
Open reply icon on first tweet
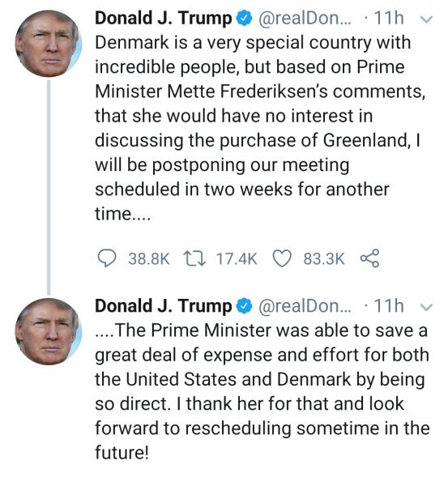(107, 258)
